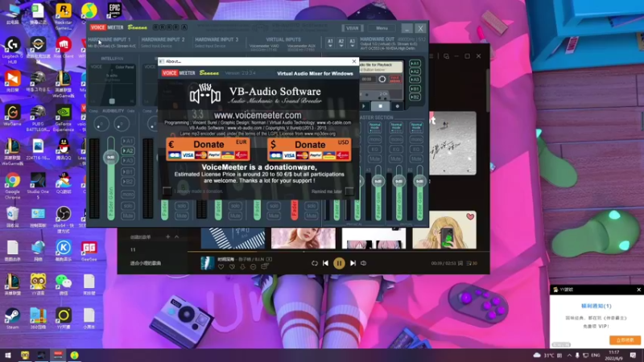This screenshot has height=362, width=644.
Task: Open the Steam desktop icon
Action: coord(12,319)
